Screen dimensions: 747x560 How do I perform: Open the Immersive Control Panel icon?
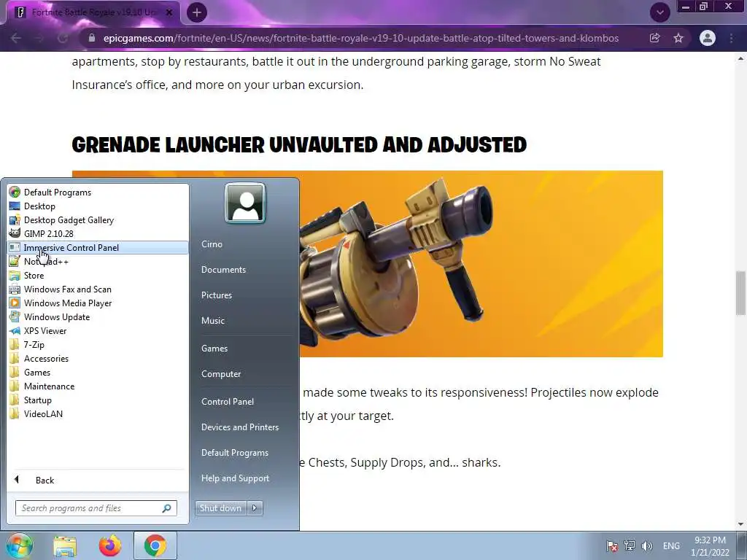coord(15,248)
